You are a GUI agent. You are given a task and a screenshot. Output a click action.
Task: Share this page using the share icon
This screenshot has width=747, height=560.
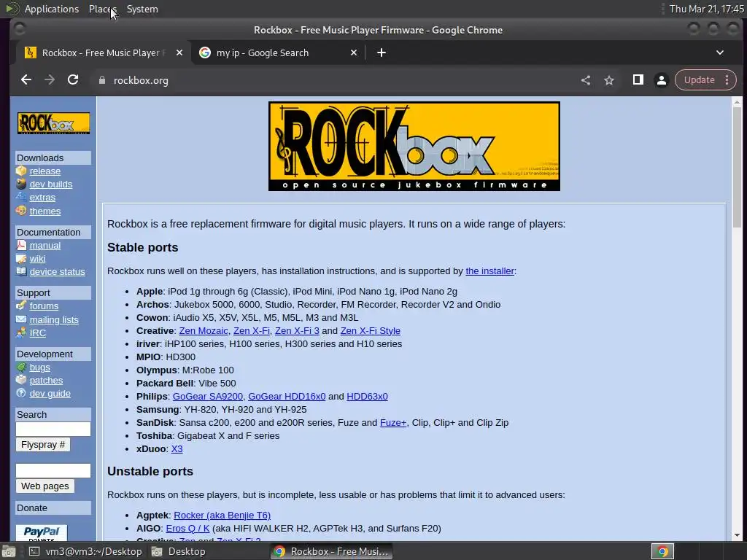point(586,80)
